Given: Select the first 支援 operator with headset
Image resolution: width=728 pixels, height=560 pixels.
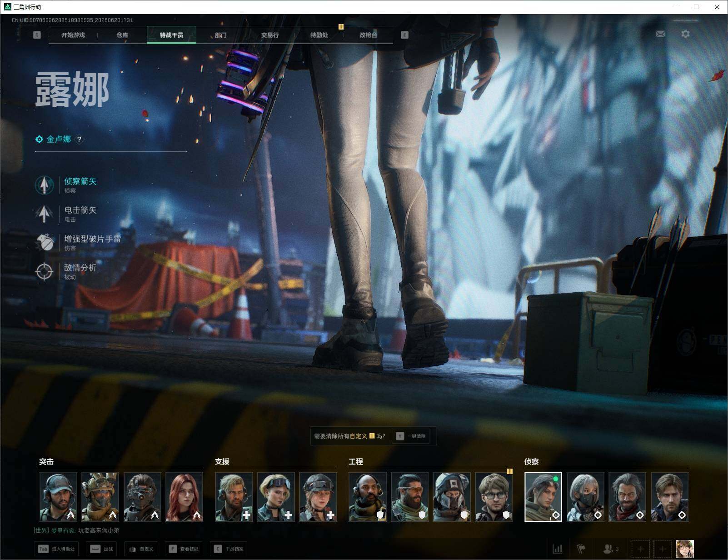Looking at the screenshot, I should [234, 497].
